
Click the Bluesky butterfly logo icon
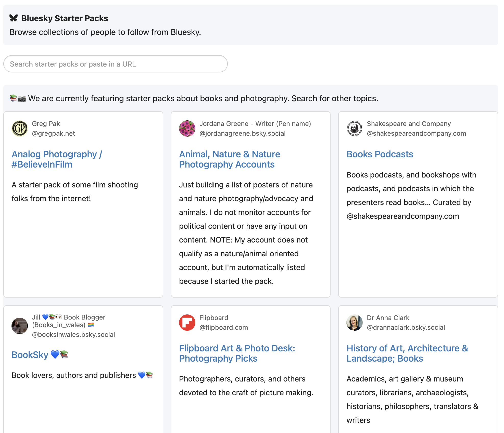tap(14, 18)
